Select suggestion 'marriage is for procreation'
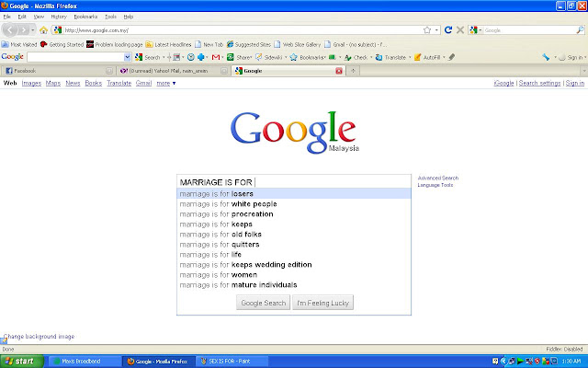Viewport: 588px width, 368px height. click(294, 214)
